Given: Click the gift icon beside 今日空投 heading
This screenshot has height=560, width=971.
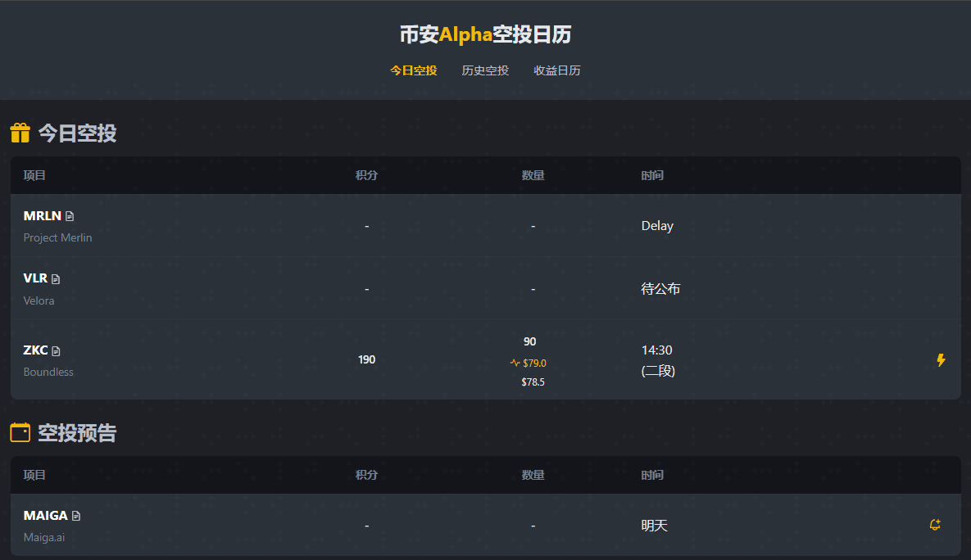Looking at the screenshot, I should point(20,133).
